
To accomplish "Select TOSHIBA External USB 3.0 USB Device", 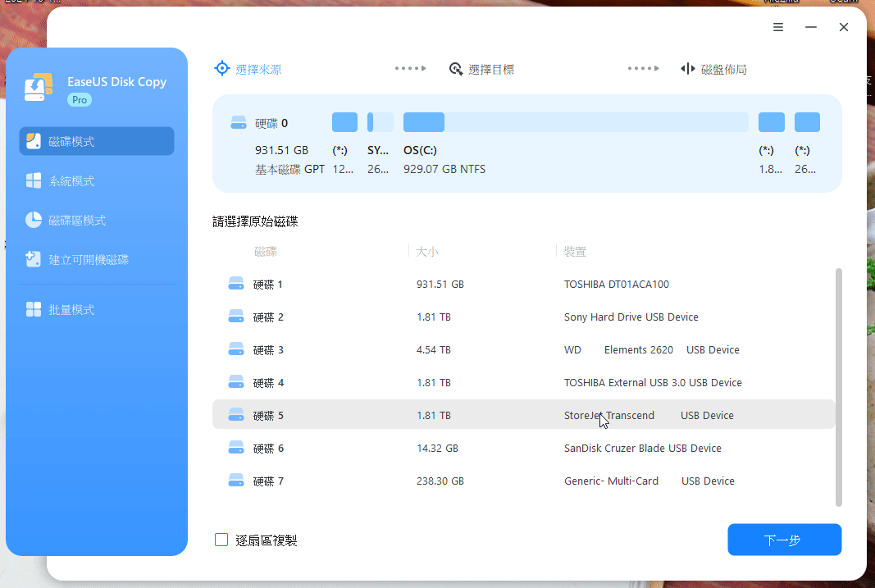I will coord(653,383).
